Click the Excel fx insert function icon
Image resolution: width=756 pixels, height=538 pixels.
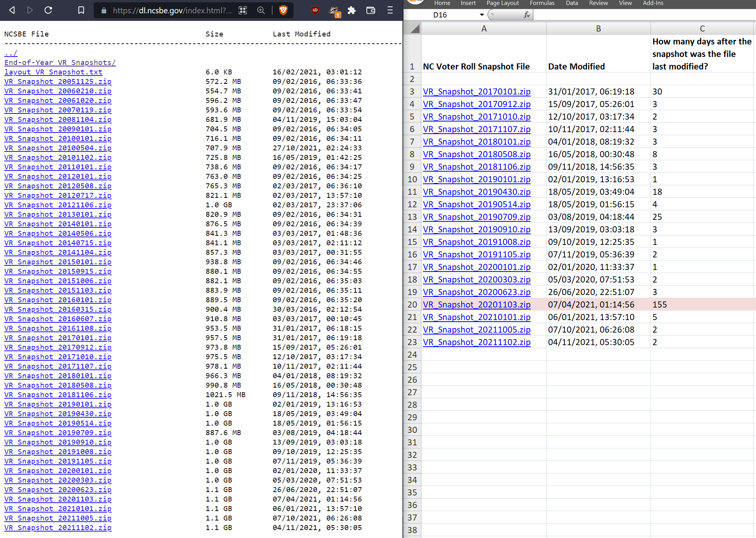coord(527,15)
